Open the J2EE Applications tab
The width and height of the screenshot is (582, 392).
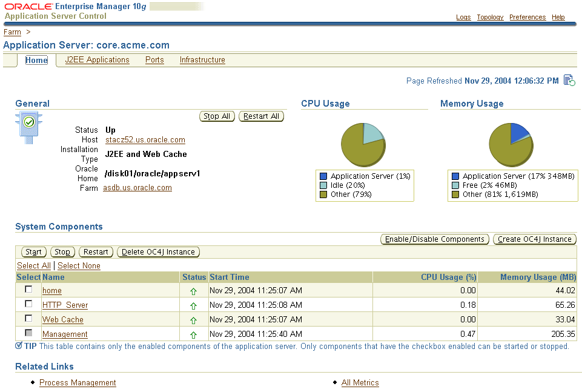[98, 60]
